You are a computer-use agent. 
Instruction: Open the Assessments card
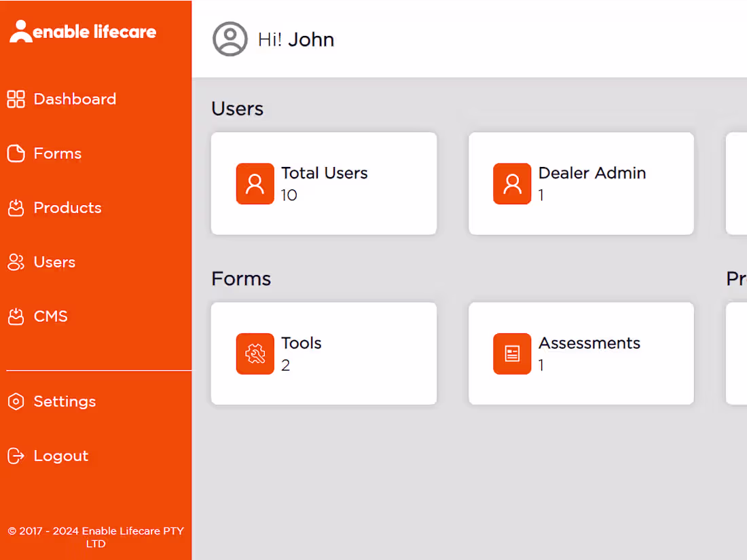[x=581, y=354]
